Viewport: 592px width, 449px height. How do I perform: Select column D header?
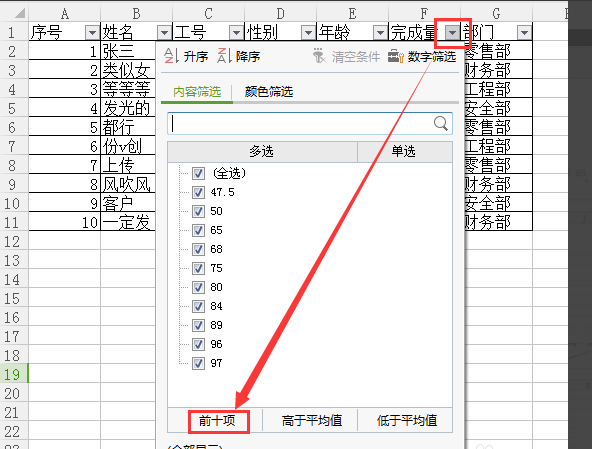(281, 13)
